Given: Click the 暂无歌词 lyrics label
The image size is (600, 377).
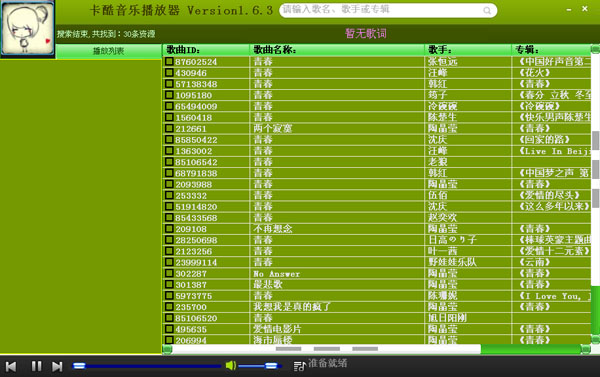Looking at the screenshot, I should point(366,34).
